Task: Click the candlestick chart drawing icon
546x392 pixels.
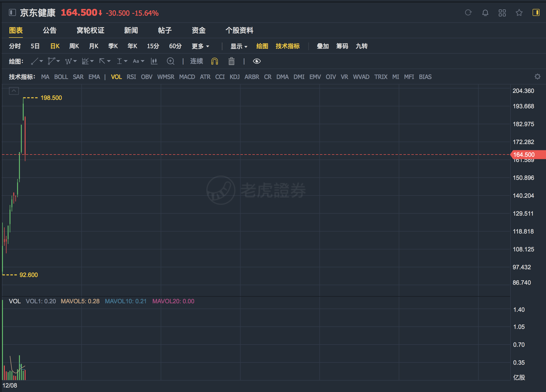Action: tap(154, 61)
